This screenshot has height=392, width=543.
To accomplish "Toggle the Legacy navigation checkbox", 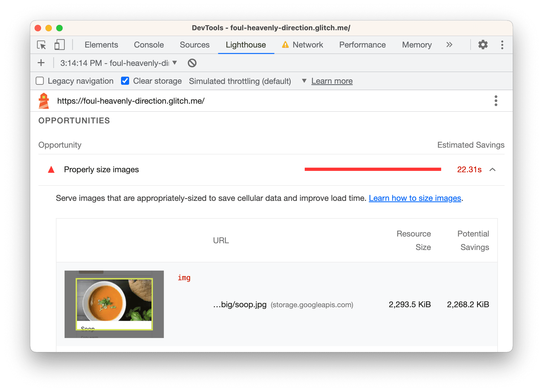I will pyautogui.click(x=41, y=80).
